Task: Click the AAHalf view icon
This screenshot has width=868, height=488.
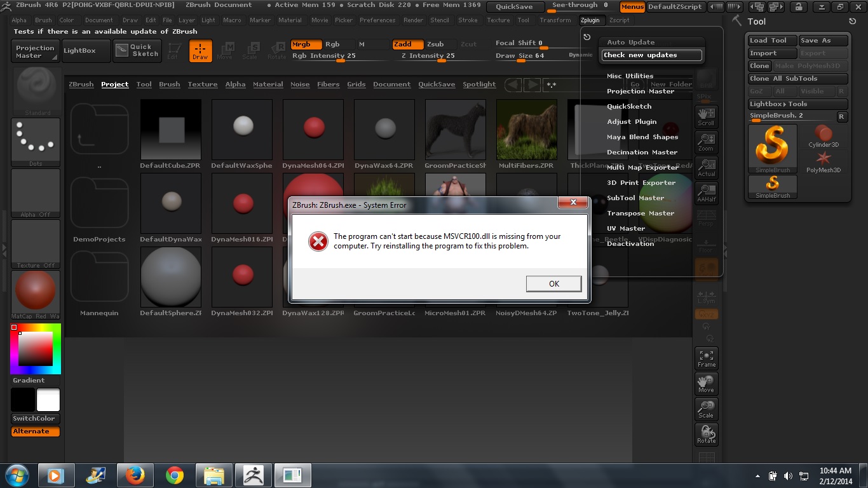Action: 706,193
